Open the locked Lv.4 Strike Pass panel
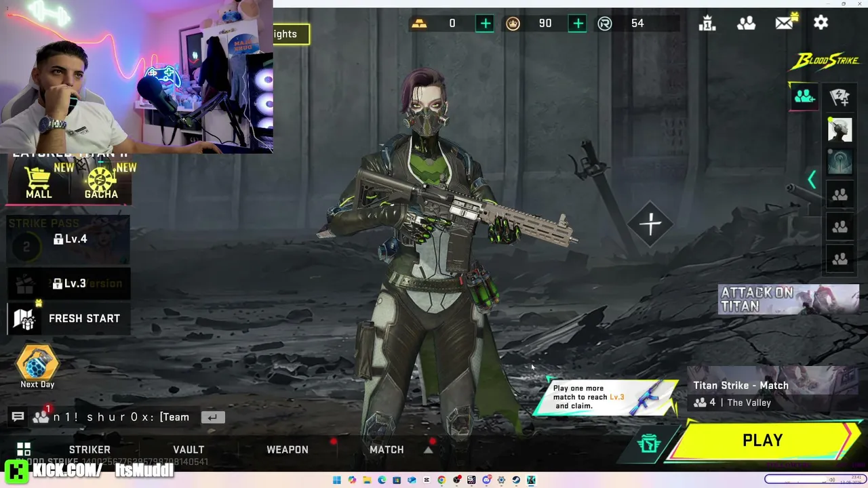 click(68, 239)
